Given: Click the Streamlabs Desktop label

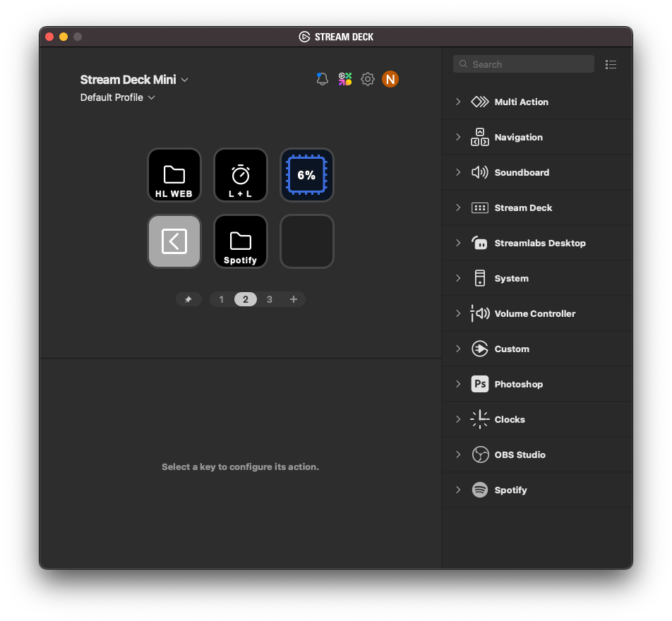Looking at the screenshot, I should (540, 243).
